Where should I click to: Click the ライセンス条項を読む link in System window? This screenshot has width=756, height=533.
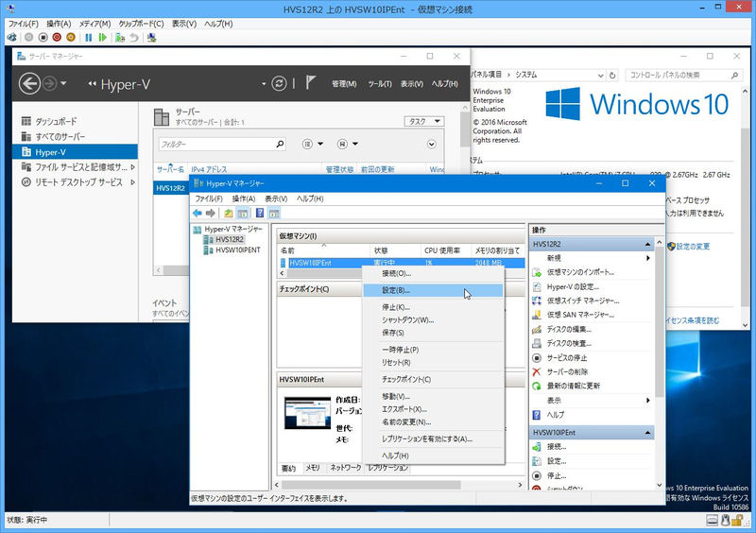(x=693, y=320)
